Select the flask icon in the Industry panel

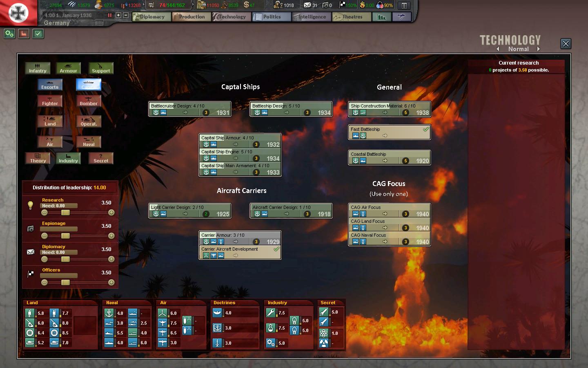[270, 328]
